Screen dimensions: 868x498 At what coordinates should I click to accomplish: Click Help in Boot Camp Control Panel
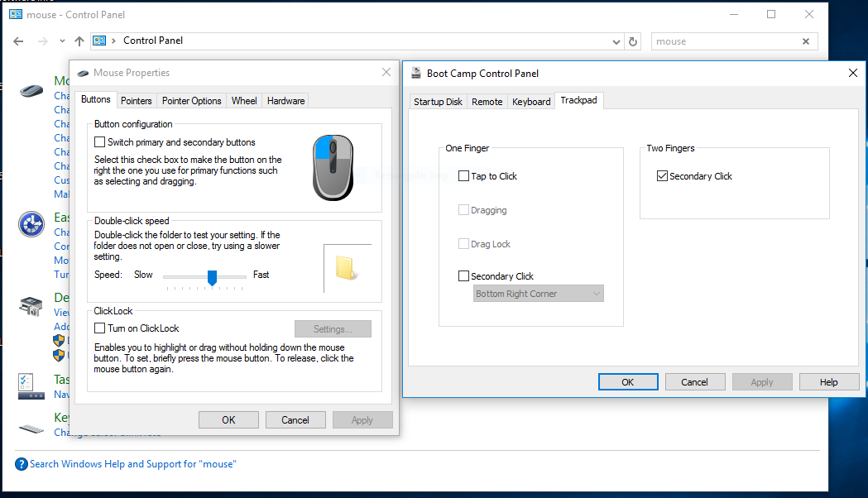click(829, 382)
